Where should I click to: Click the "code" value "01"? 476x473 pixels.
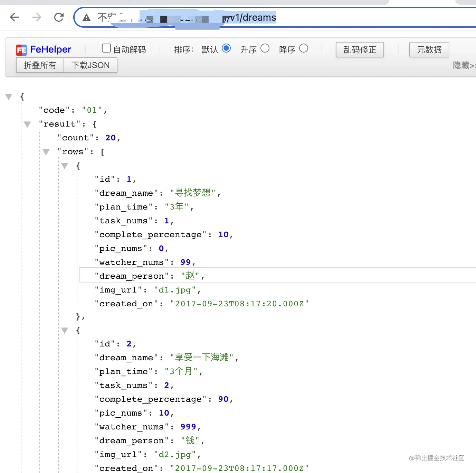pos(92,110)
